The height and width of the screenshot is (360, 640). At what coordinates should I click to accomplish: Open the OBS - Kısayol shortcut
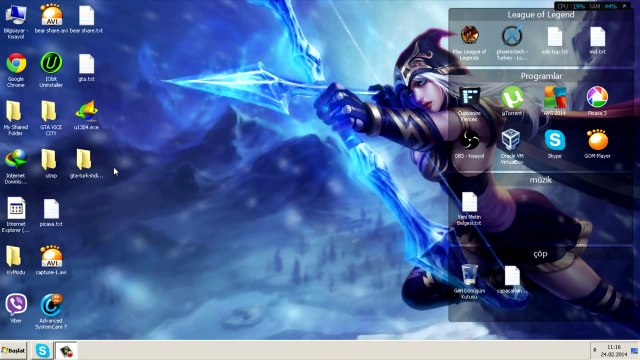[x=469, y=144]
